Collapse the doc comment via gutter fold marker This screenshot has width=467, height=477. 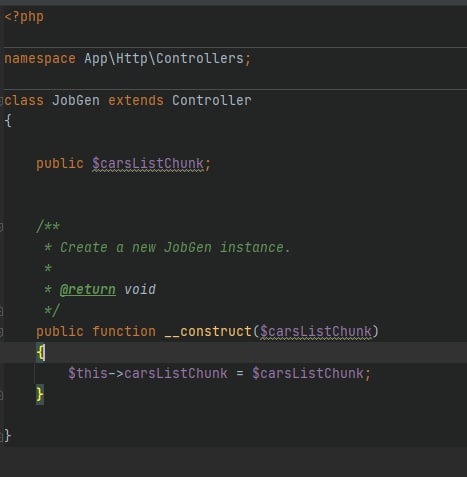[1, 227]
